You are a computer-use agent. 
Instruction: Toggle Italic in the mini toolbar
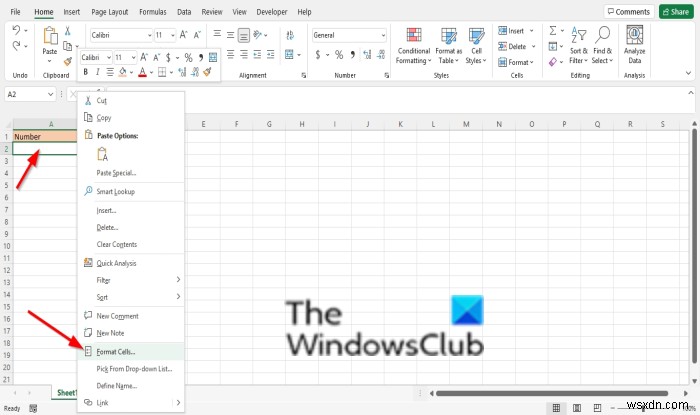tap(97, 72)
